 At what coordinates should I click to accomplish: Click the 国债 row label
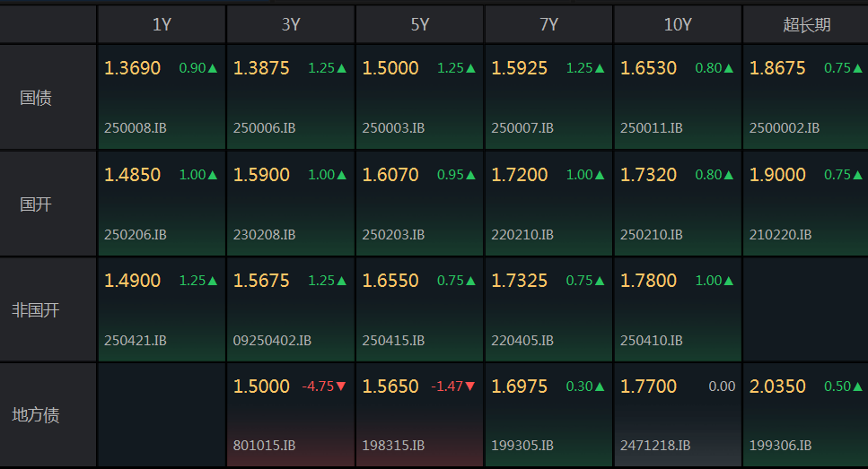point(36,98)
